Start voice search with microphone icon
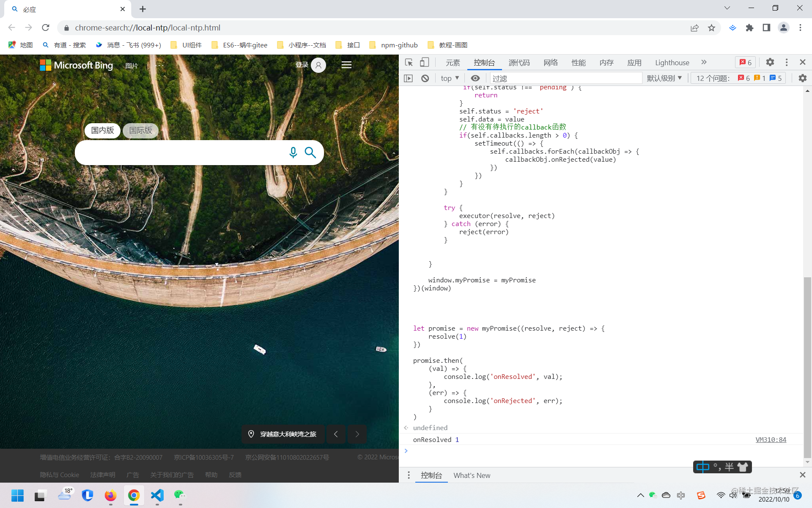The width and height of the screenshot is (812, 508). click(x=293, y=152)
